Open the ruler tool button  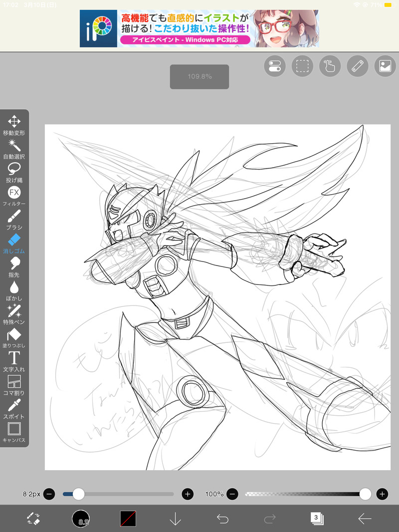[x=358, y=66]
